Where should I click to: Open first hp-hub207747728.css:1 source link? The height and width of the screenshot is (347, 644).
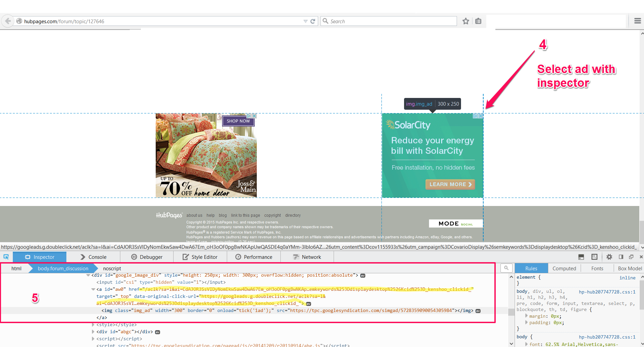pyautogui.click(x=607, y=292)
